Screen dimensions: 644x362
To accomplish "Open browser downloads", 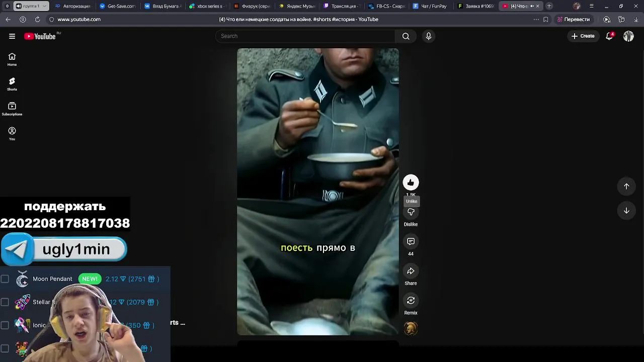I will coord(636,20).
